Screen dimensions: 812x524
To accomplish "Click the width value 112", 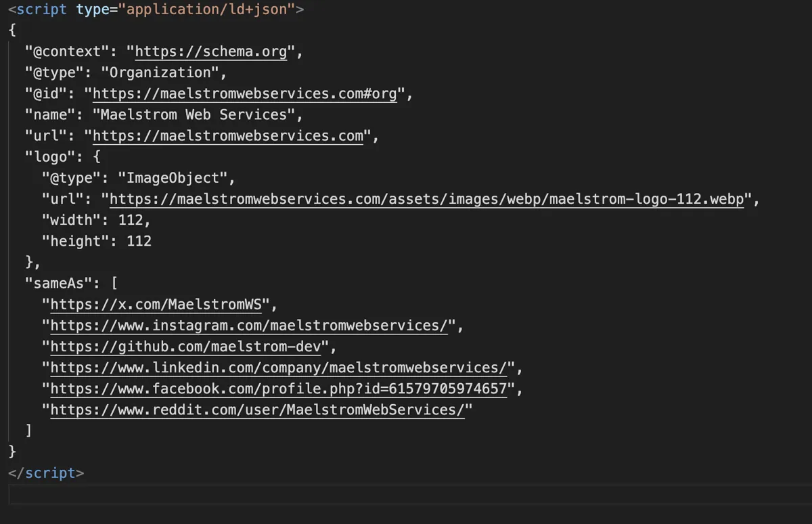I will click(x=131, y=220).
